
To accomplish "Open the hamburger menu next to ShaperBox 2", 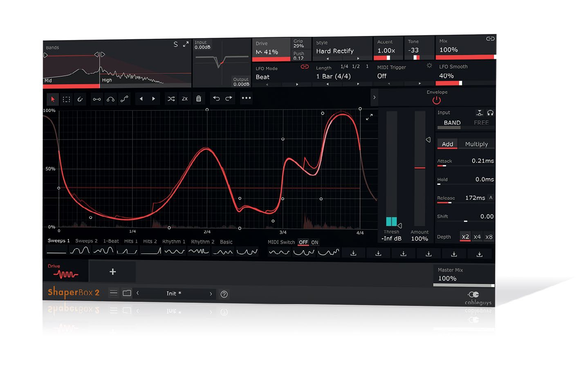I will coord(114,293).
